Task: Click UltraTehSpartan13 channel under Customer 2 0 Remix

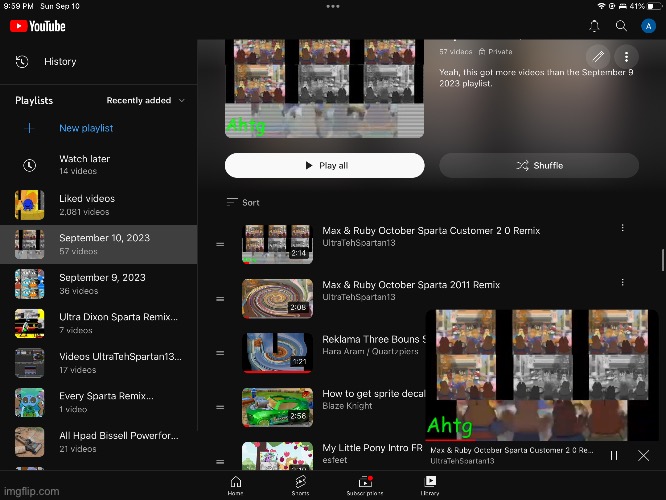Action: pyautogui.click(x=358, y=243)
